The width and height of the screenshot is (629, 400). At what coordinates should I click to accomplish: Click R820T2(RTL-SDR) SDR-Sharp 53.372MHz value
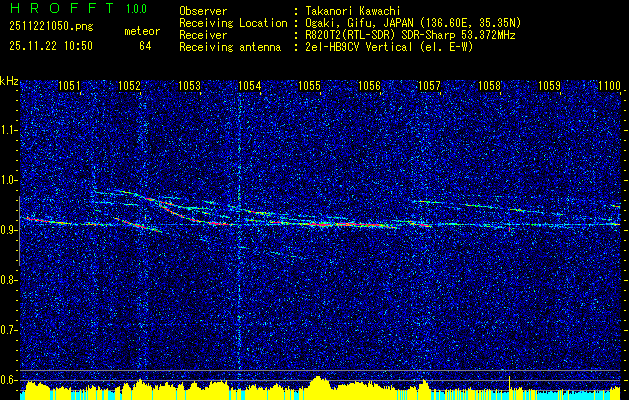410,35
